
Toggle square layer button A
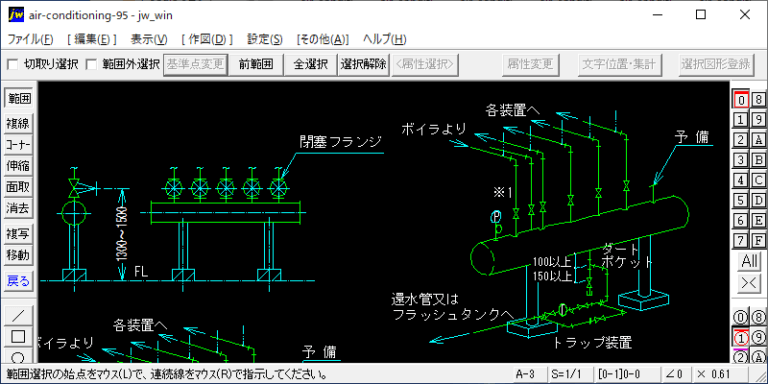[x=759, y=140]
